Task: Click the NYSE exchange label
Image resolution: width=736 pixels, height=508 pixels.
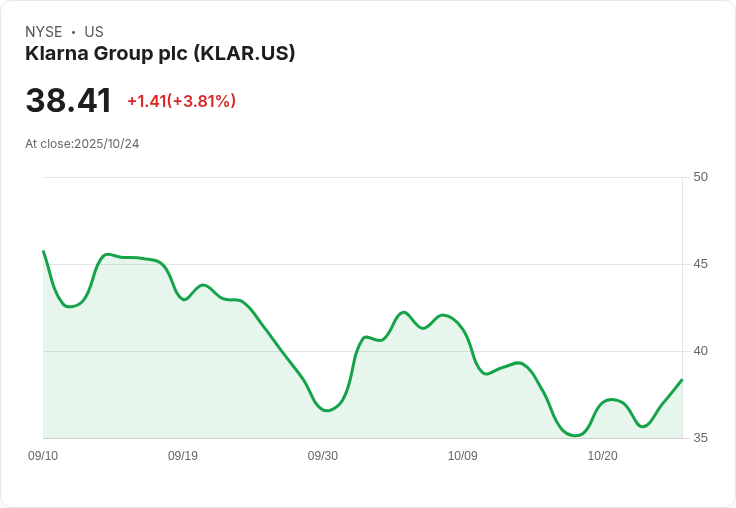Action: pos(43,32)
